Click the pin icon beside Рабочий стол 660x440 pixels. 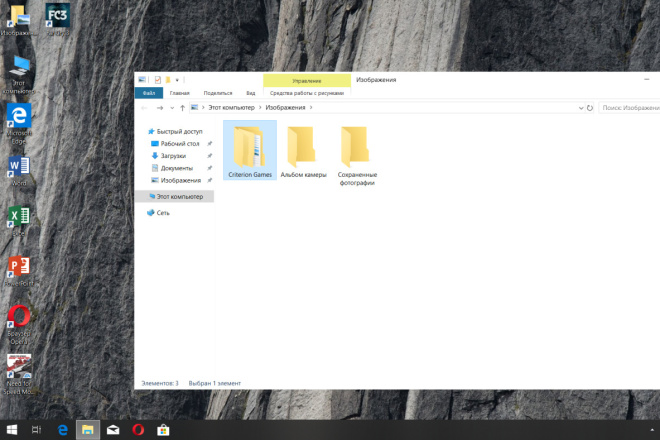pos(209,144)
